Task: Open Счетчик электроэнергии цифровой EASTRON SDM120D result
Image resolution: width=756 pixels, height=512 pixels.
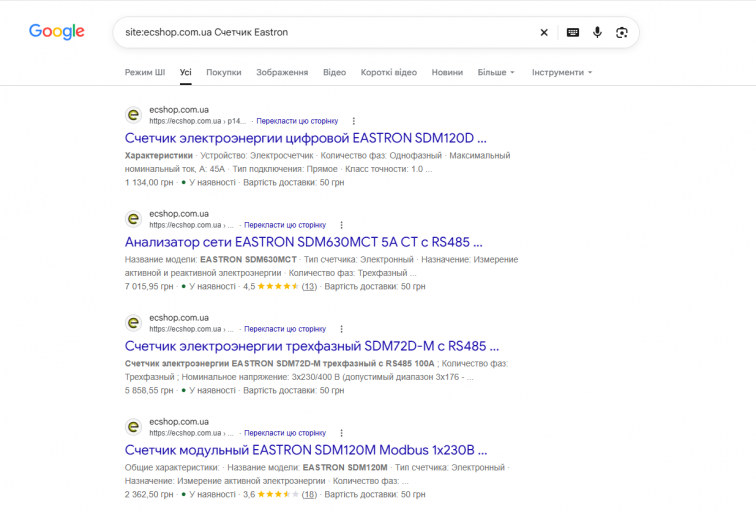Action: coord(306,138)
